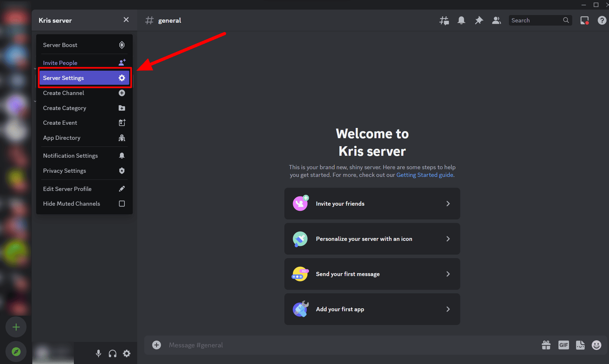Open the GIF picker
Screen dimensions: 609x364
[x=564, y=345]
